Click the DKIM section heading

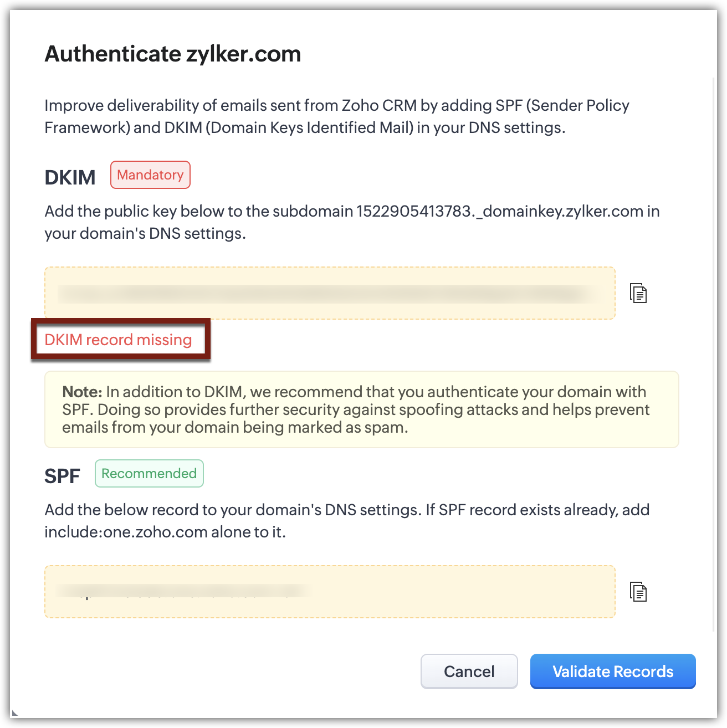(70, 177)
